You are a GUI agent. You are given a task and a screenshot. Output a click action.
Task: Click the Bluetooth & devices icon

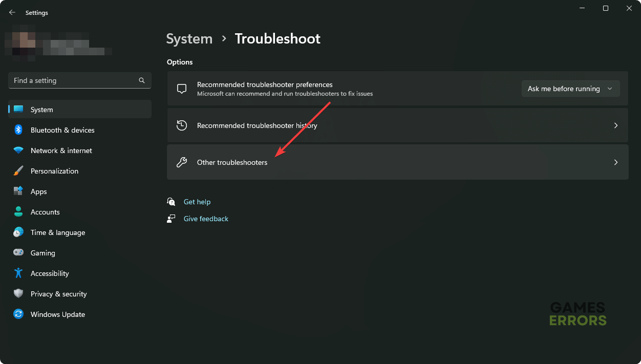click(18, 130)
